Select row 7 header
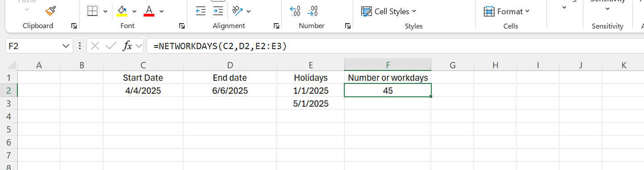The width and height of the screenshot is (644, 170). pyautogui.click(x=9, y=155)
